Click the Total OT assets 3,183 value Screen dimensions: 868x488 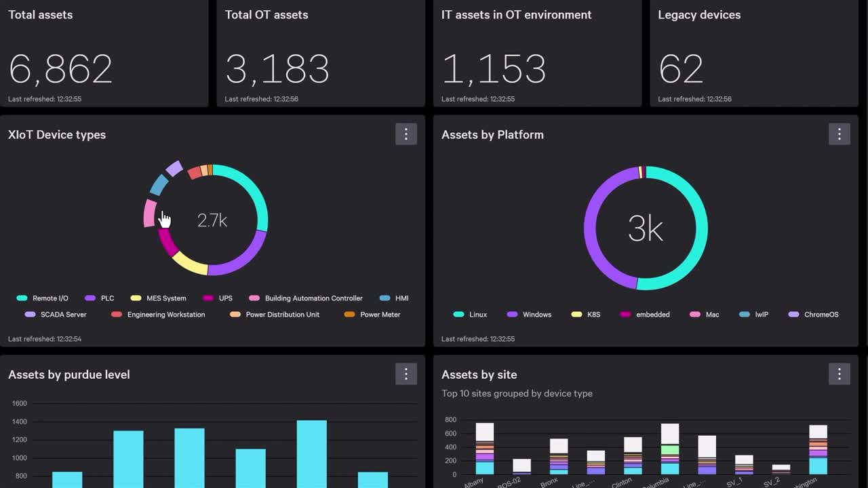click(x=277, y=69)
